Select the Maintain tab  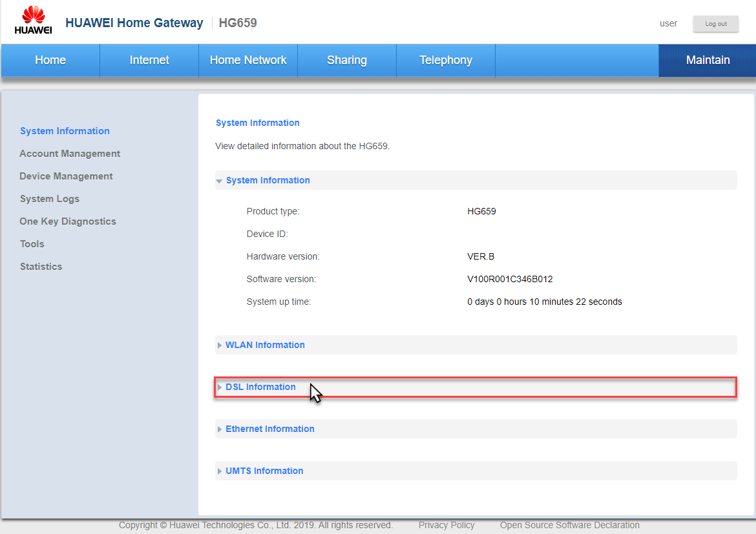[708, 60]
